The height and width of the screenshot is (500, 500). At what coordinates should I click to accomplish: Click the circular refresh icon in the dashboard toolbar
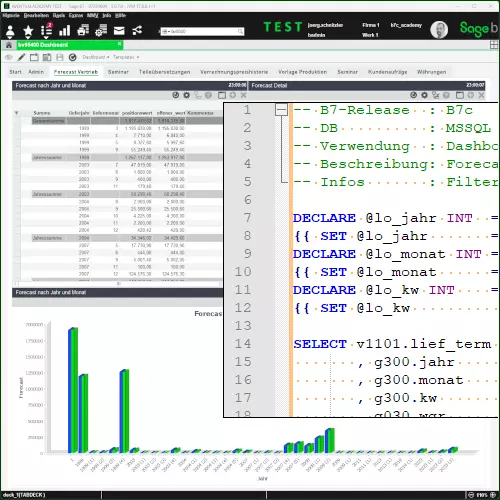tap(72, 57)
